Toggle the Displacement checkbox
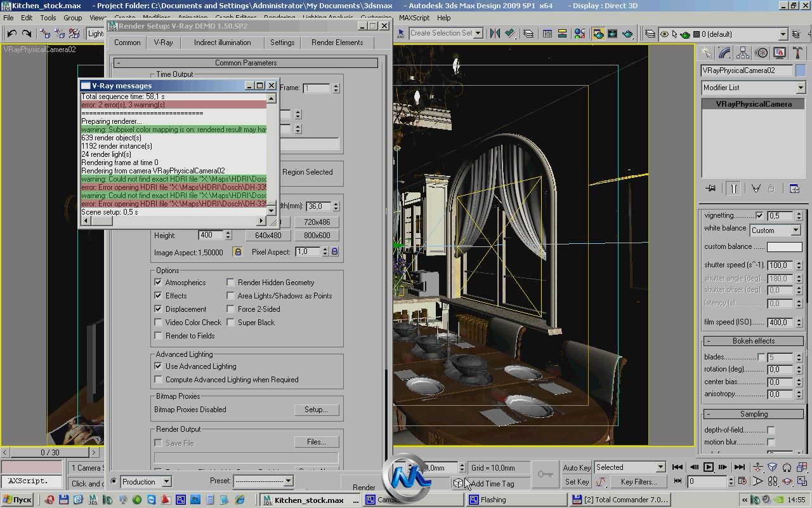The image size is (812, 508). point(159,309)
